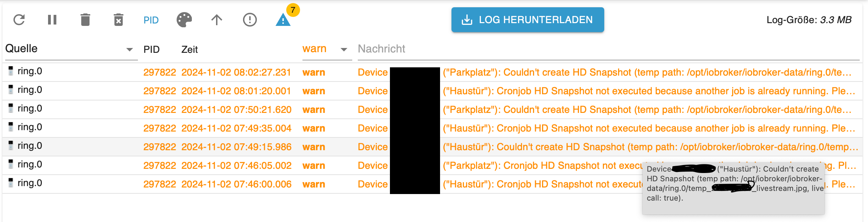The width and height of the screenshot is (868, 222).
Task: Select the log row at 08:02:27.231
Action: tap(236, 72)
